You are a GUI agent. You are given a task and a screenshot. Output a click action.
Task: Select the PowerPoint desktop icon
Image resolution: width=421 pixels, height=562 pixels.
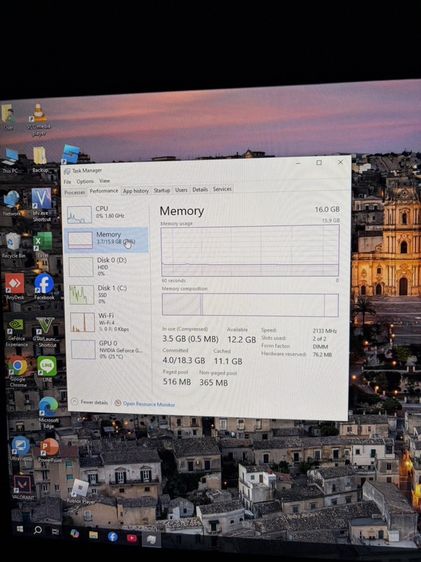(x=49, y=450)
